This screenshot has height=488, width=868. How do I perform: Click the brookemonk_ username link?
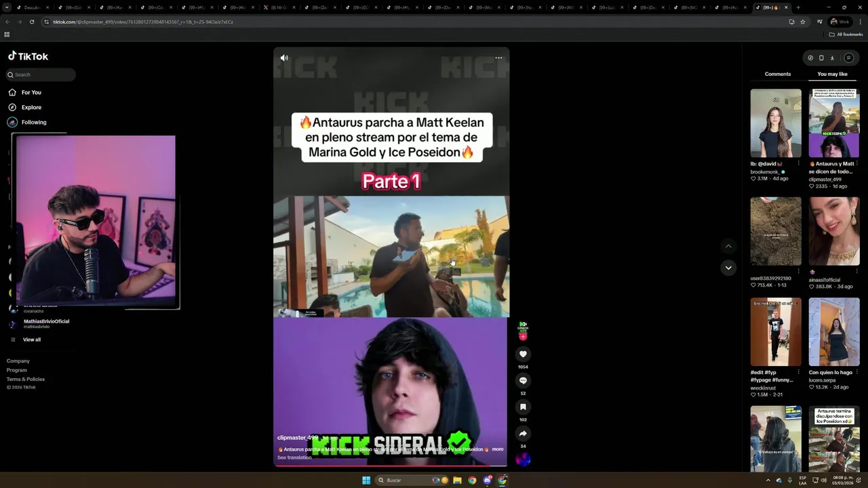click(x=766, y=172)
